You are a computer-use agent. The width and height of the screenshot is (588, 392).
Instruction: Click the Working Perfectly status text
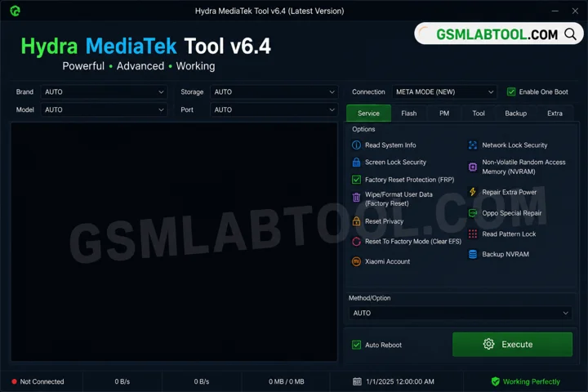click(x=532, y=381)
